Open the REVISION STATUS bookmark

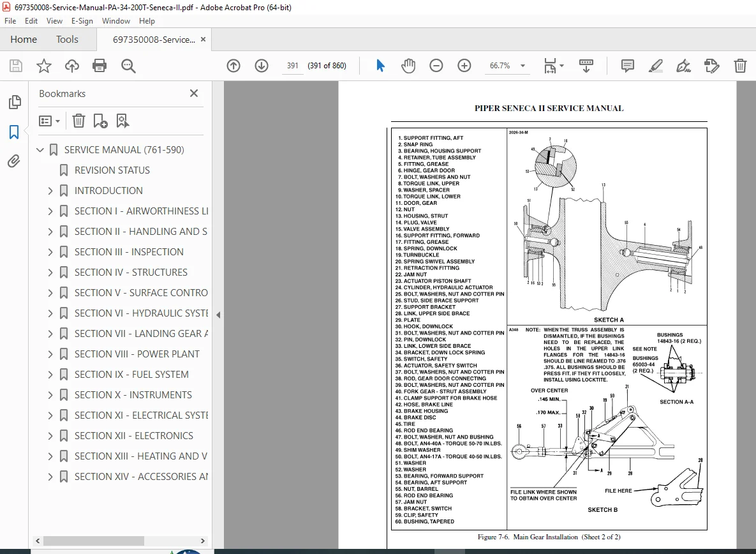point(112,170)
